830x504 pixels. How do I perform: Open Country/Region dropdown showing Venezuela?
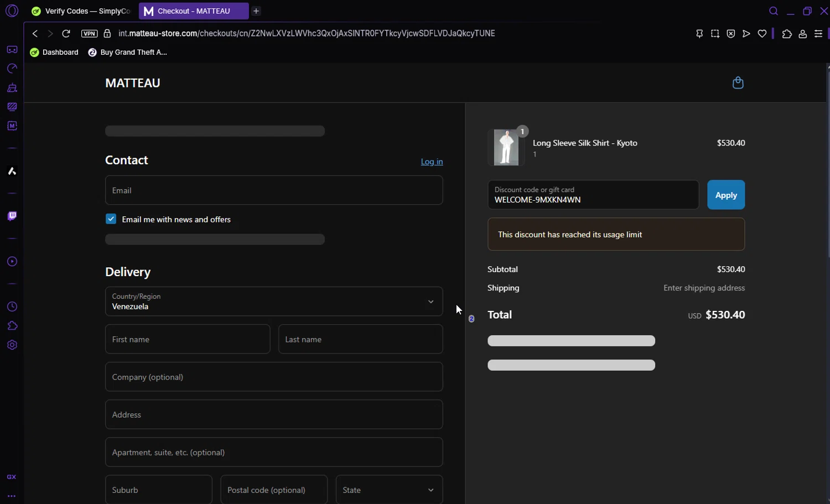(x=274, y=302)
